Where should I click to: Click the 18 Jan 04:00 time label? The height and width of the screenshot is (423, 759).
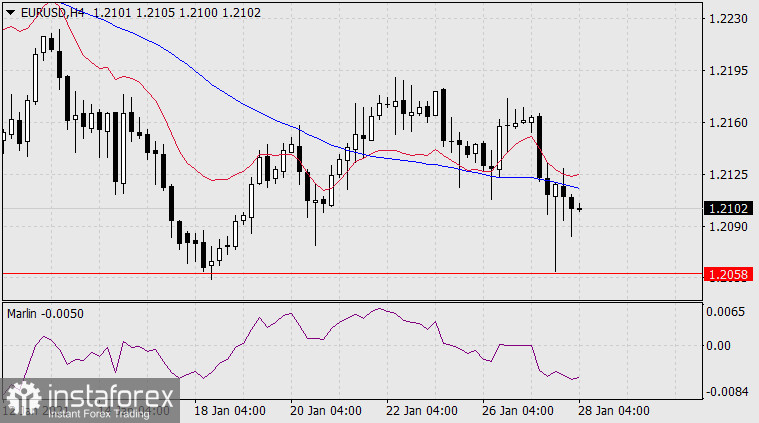point(230,411)
